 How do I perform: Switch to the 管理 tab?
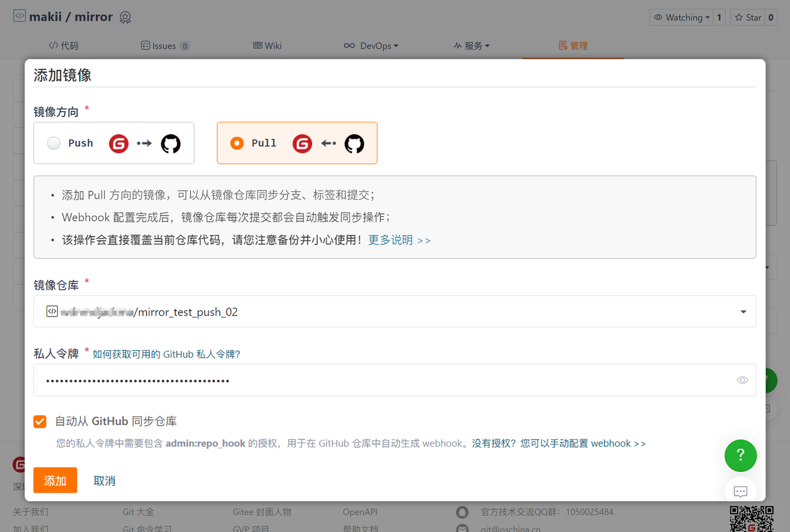coord(573,46)
